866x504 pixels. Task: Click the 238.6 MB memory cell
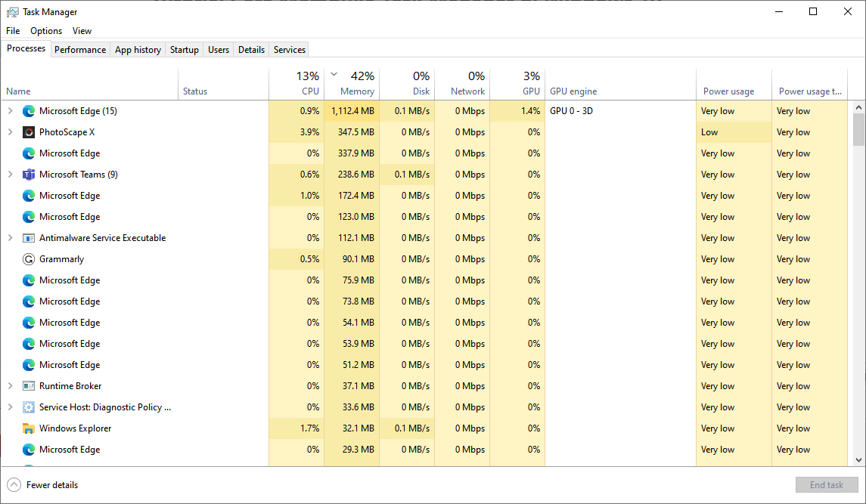click(352, 175)
